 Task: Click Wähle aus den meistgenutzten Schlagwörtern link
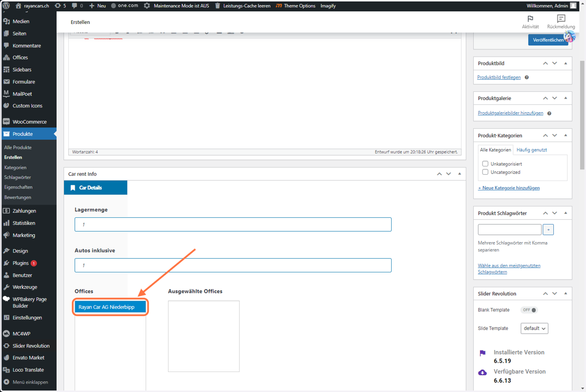click(509, 268)
